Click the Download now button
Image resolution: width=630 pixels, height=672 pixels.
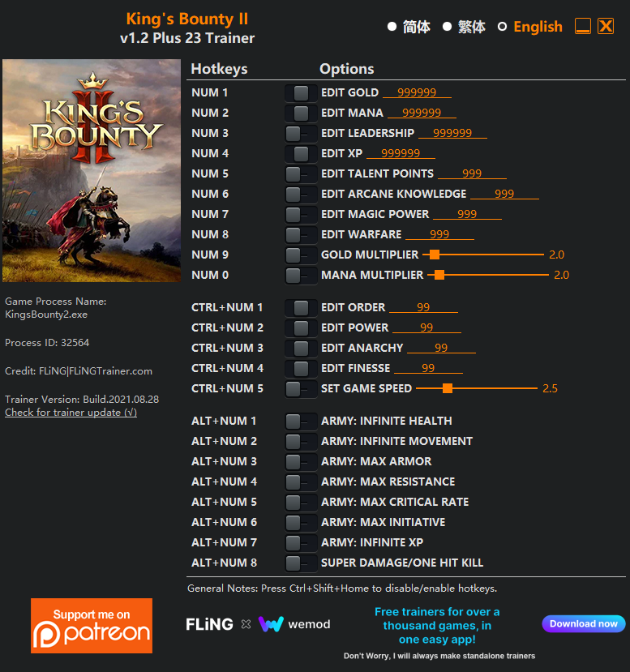(584, 623)
